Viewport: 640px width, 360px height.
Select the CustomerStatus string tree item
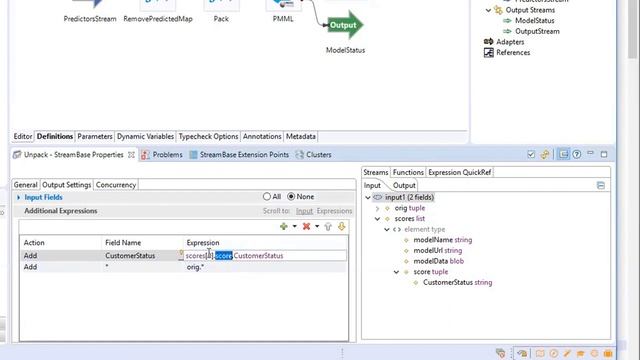point(457,282)
